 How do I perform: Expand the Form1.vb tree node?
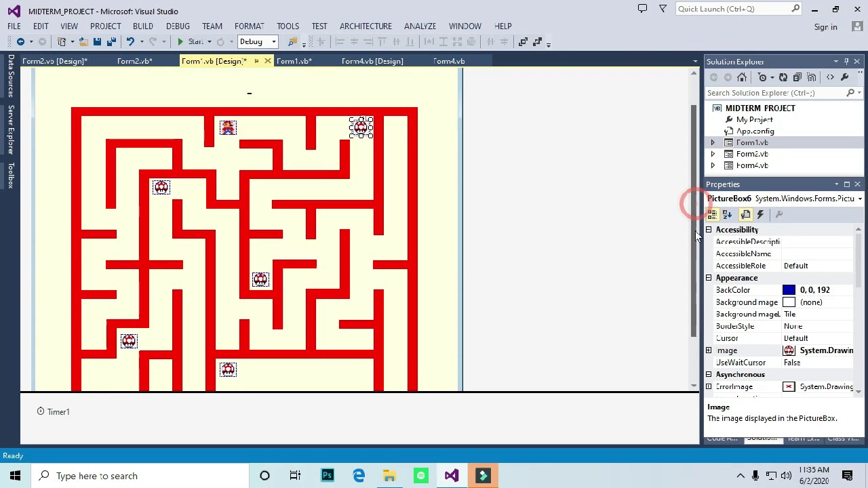pos(713,142)
